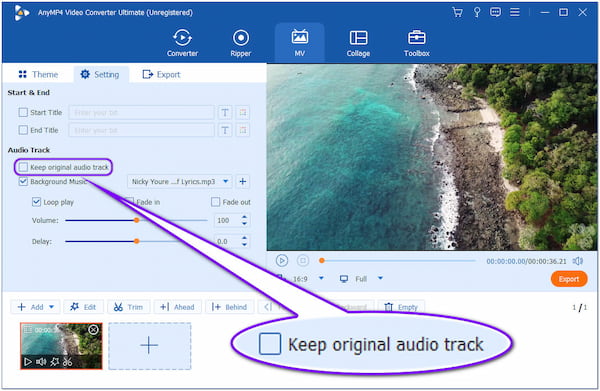Click the Volume slider handle

click(136, 220)
